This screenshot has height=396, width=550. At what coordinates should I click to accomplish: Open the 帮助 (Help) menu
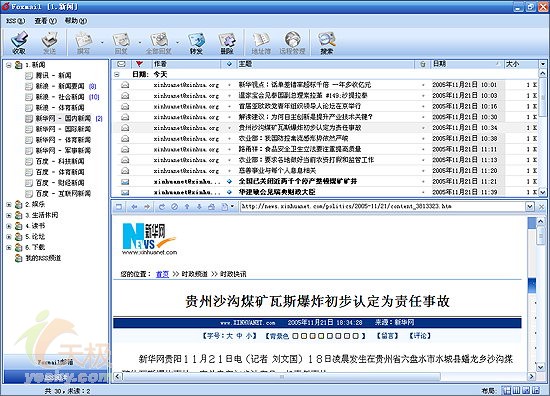(76, 21)
